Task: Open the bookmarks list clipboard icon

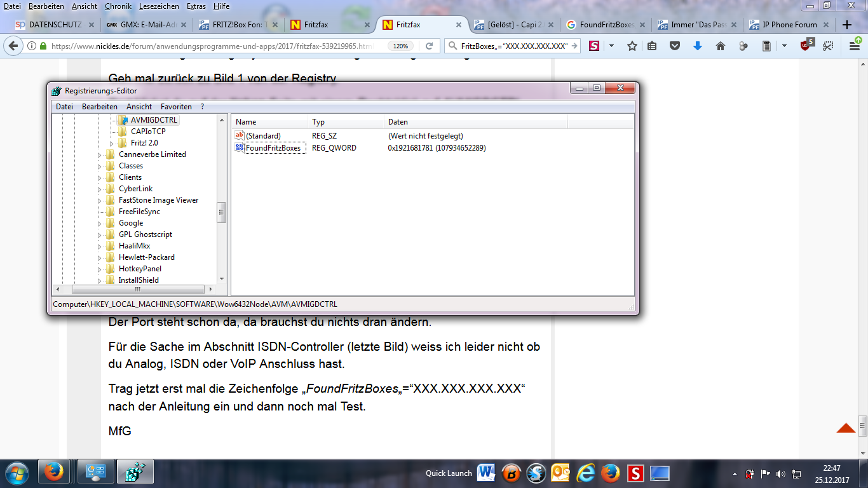Action: [x=652, y=46]
